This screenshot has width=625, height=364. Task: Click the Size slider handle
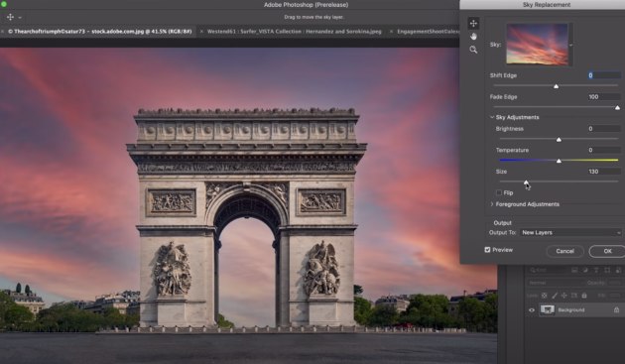[x=526, y=182]
